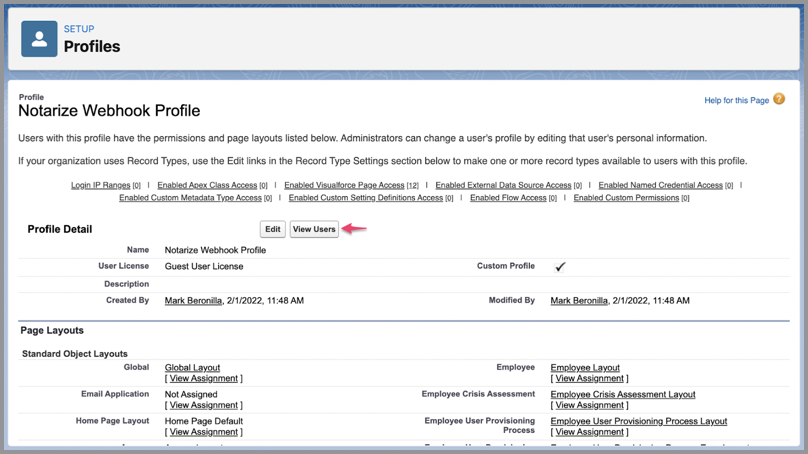Click the Edit profile button

[x=272, y=229]
